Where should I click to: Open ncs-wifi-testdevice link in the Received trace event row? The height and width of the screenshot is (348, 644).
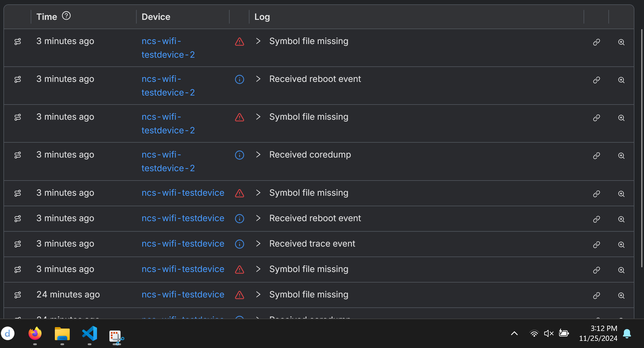click(x=183, y=243)
